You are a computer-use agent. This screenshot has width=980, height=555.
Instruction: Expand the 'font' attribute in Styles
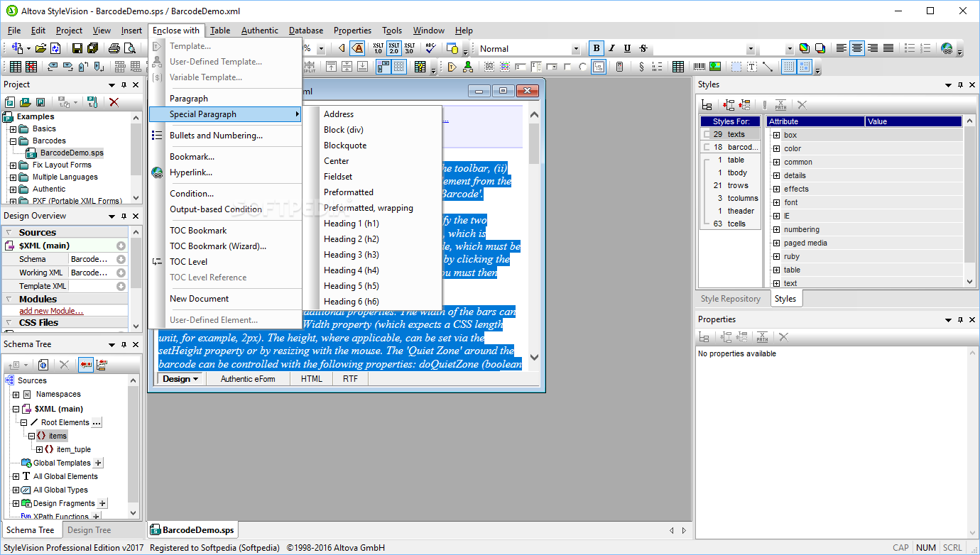pyautogui.click(x=776, y=202)
